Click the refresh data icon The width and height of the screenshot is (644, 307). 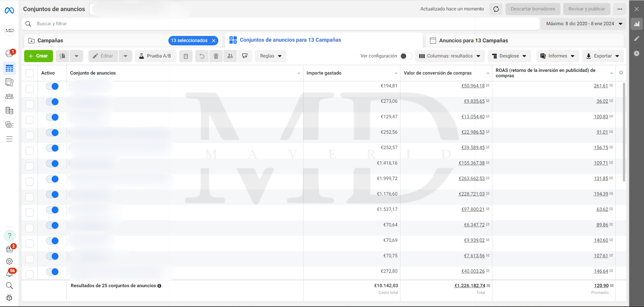496,9
